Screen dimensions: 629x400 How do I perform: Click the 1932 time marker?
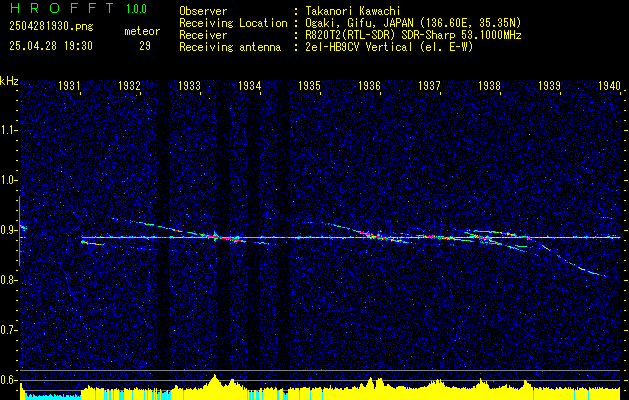[x=130, y=85]
